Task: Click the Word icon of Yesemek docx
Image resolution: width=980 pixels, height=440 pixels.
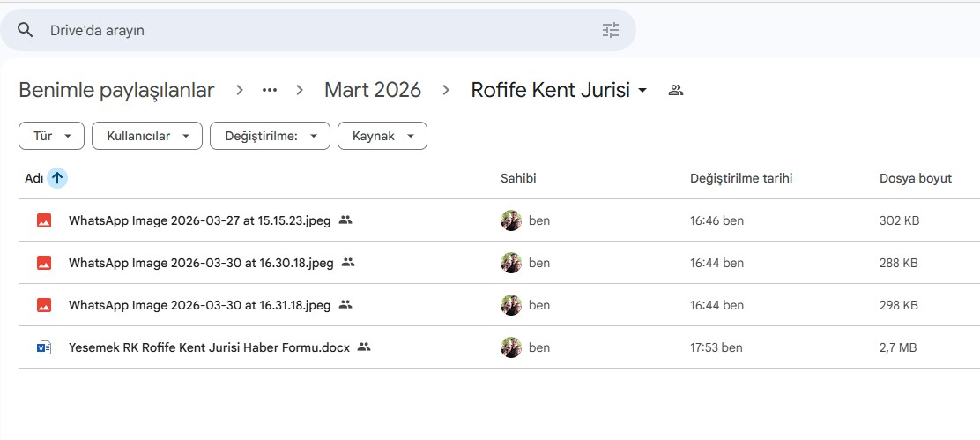Action: coord(44,347)
